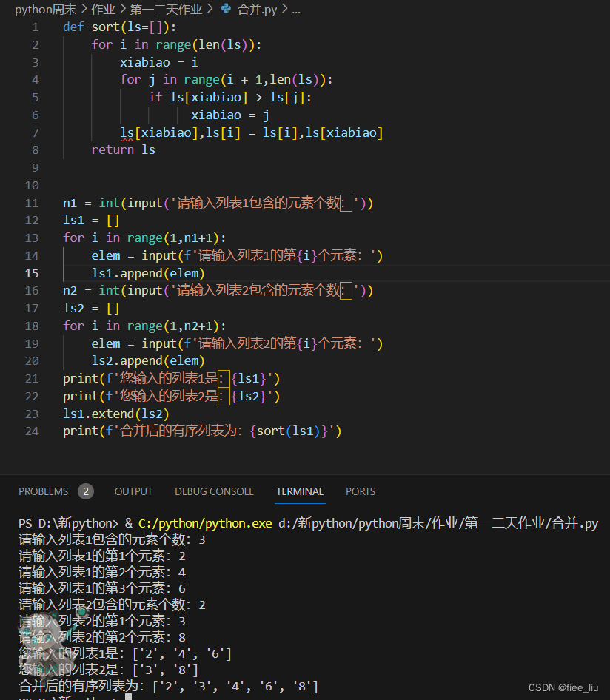Viewport: 610px width, 700px height.
Task: Click line number 24 in the gutter
Action: pyautogui.click(x=32, y=431)
